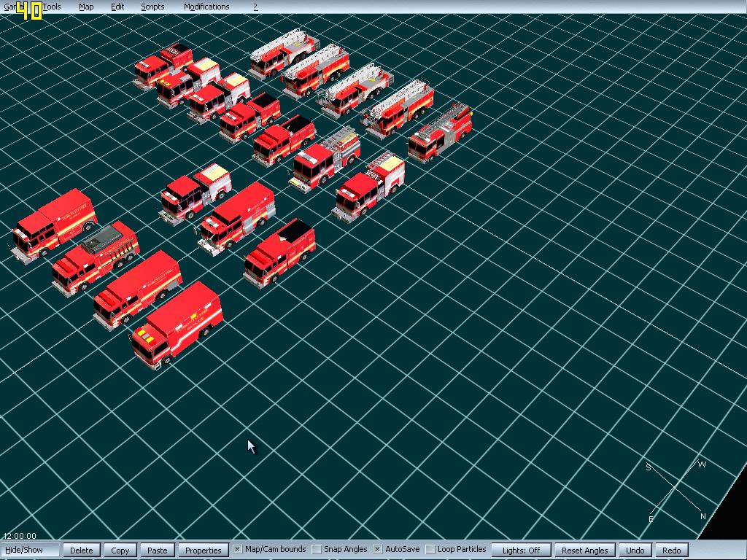Viewport: 747px width, 560px height.
Task: Click the 12:00:00 time readout
Action: [20, 536]
